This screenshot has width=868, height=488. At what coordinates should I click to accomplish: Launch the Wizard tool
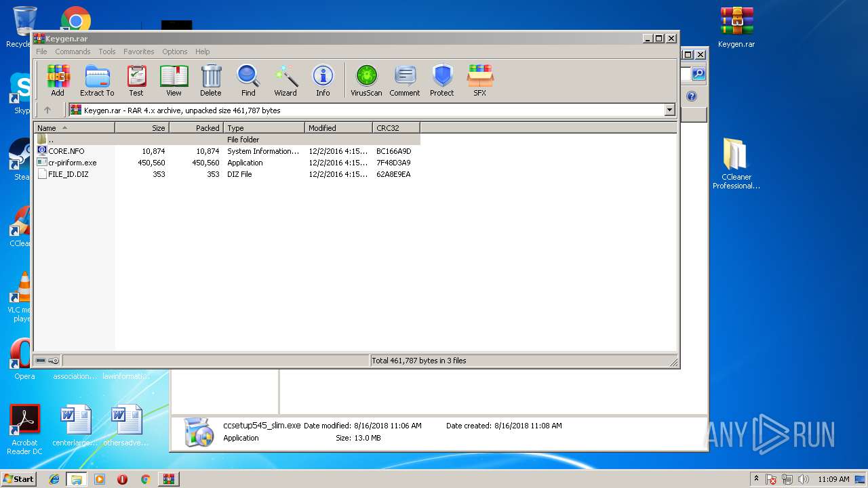pos(285,81)
